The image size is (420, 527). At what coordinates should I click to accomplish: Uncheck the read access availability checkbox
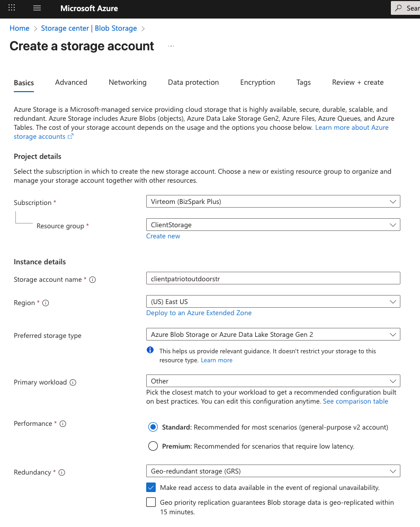tap(151, 487)
